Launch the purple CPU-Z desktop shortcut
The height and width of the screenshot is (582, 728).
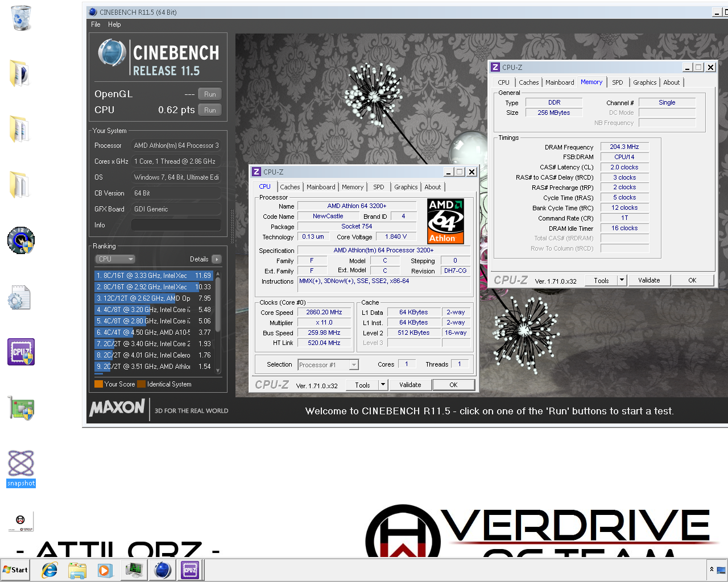(x=21, y=352)
